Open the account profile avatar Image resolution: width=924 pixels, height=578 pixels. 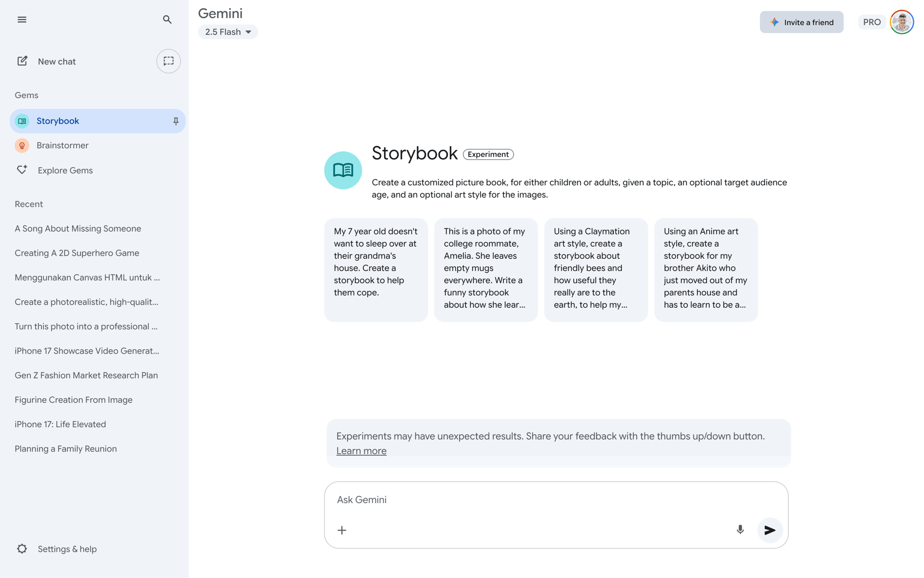coord(902,22)
